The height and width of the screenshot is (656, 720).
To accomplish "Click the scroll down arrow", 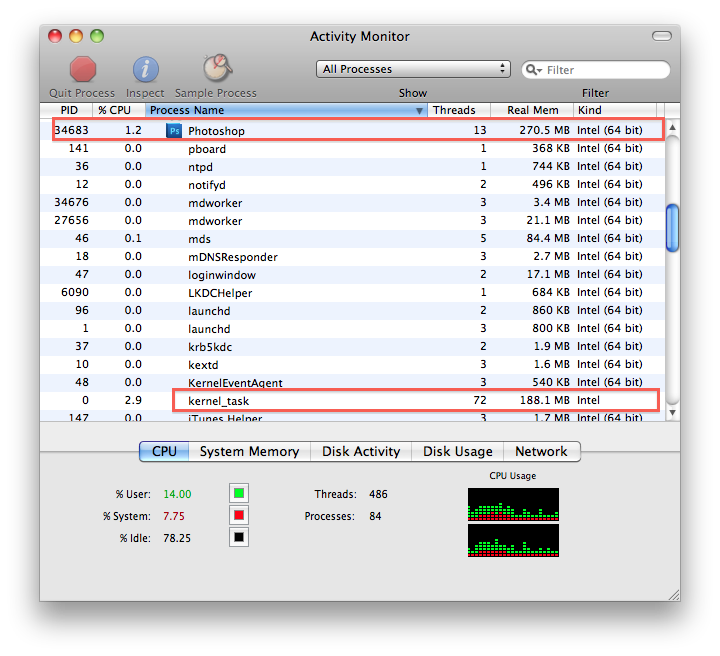I will coord(672,412).
